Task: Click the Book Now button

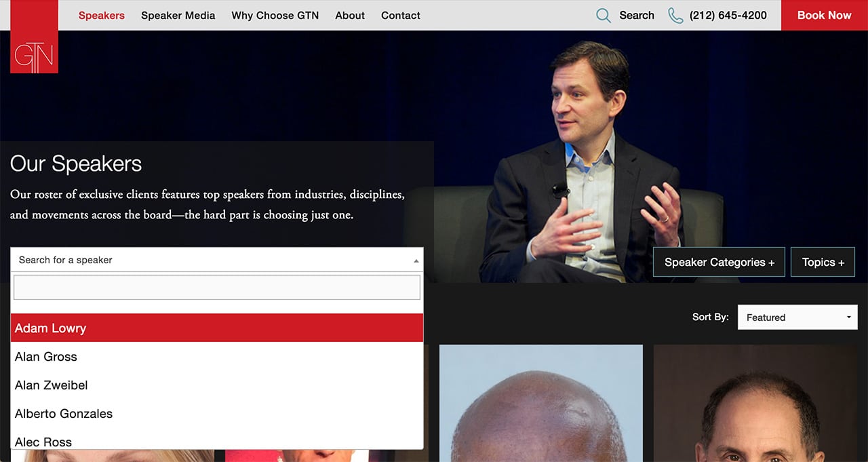Action: pos(825,15)
